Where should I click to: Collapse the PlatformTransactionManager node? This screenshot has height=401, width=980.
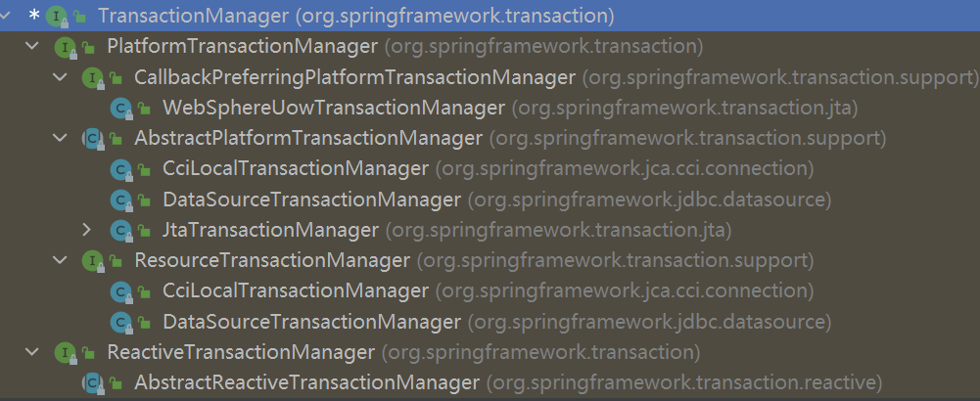32,46
